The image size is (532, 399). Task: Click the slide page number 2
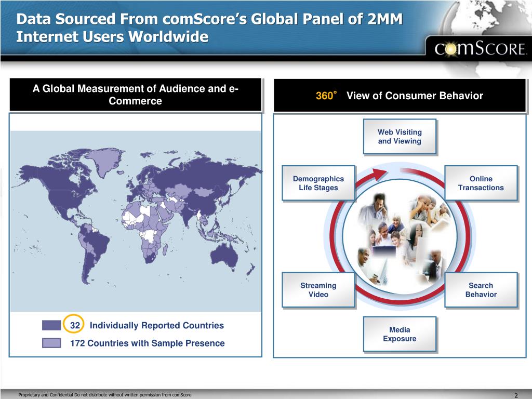516,395
